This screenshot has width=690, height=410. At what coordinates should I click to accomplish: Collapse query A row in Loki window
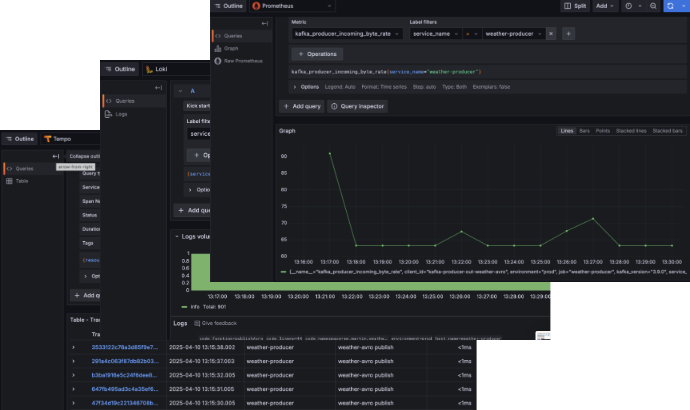[x=180, y=91]
